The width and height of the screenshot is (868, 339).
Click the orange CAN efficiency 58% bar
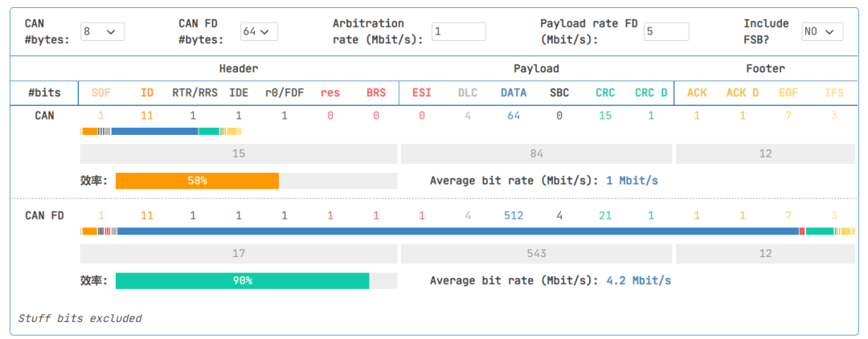197,181
